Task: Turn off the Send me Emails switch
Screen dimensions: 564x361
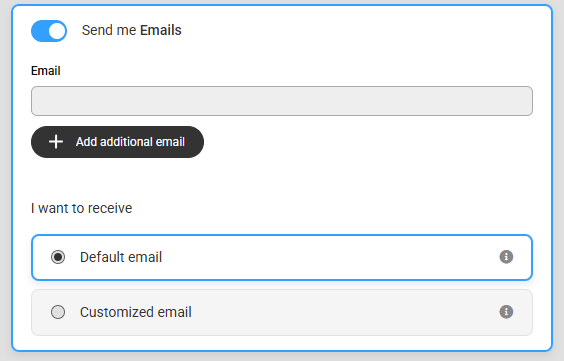Action: tap(49, 31)
